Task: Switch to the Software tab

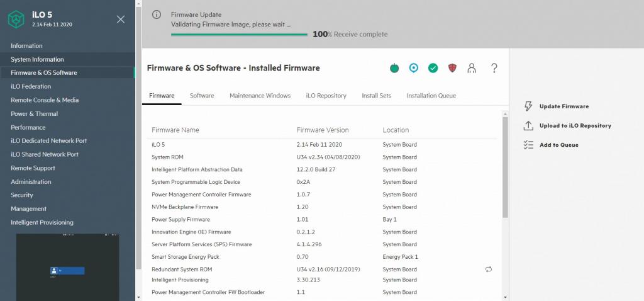Action: tap(202, 96)
